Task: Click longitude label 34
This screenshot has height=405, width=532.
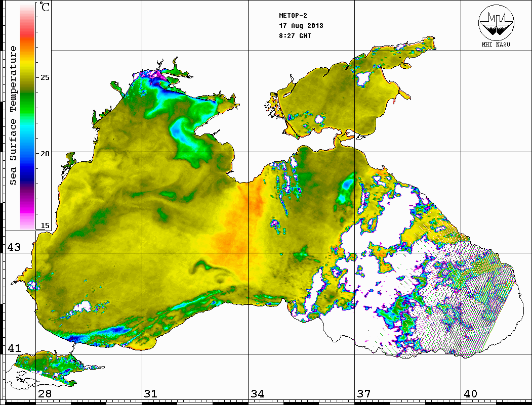Action: tap(258, 393)
